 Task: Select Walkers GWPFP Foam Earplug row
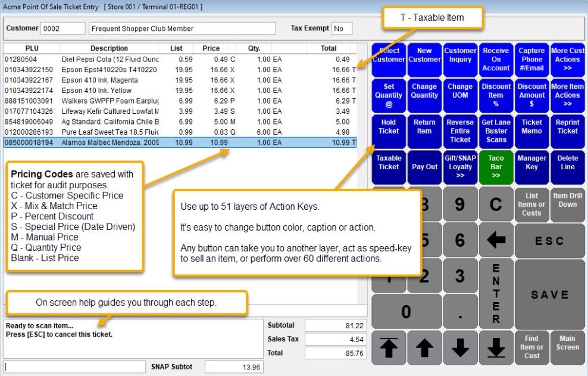[180, 101]
